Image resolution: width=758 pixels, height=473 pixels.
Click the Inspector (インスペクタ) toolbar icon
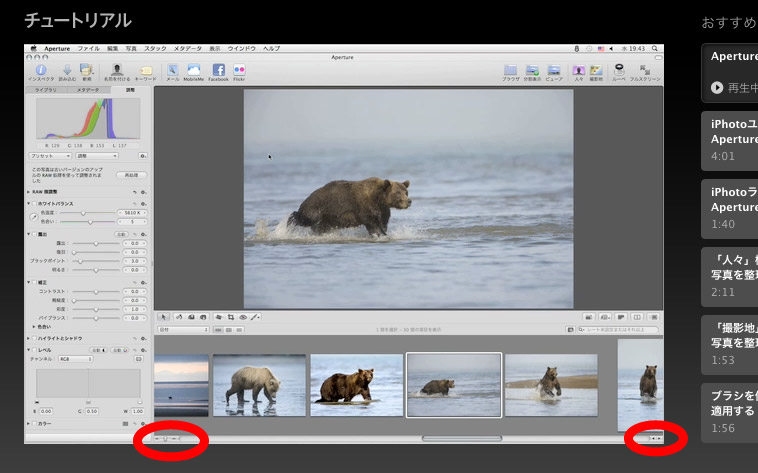(x=42, y=70)
